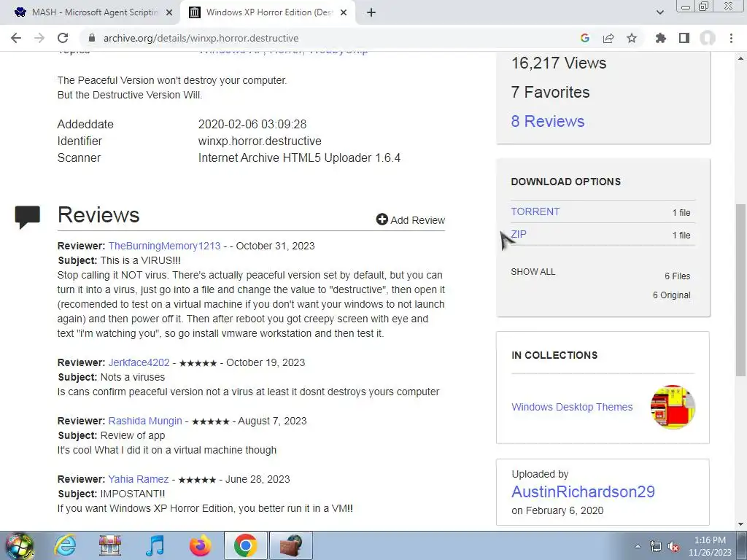This screenshot has width=747, height=560.
Task: Open reviewer Jerkface4202 profile
Action: [x=139, y=362]
